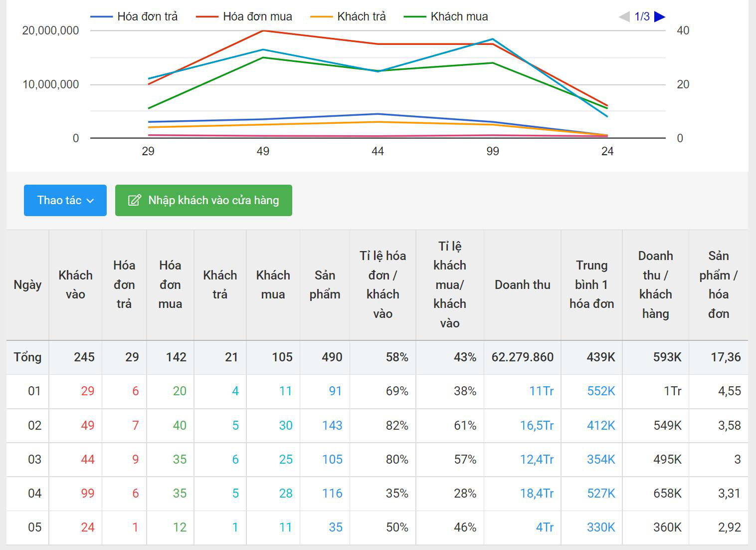
Task: Click chart y-axis label 20,000,000
Action: (50, 30)
